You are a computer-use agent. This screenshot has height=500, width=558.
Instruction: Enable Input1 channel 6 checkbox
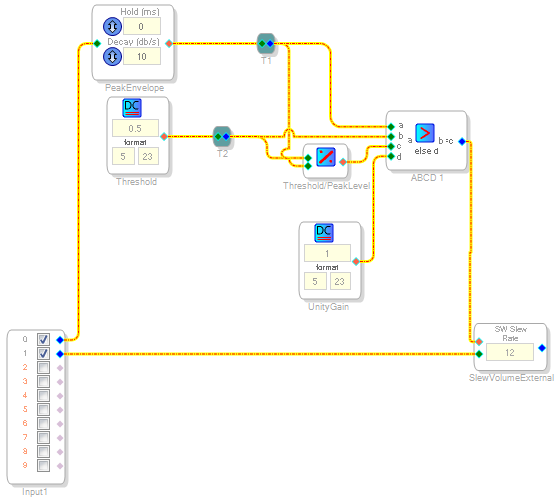pos(43,423)
